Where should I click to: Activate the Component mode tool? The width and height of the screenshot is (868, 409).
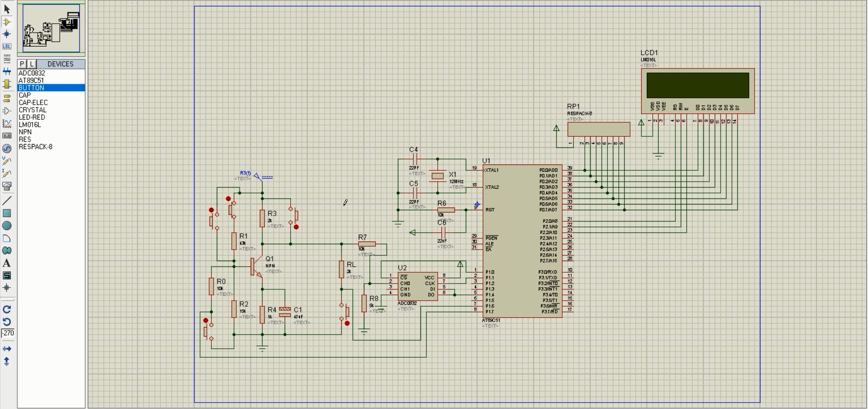click(x=7, y=22)
